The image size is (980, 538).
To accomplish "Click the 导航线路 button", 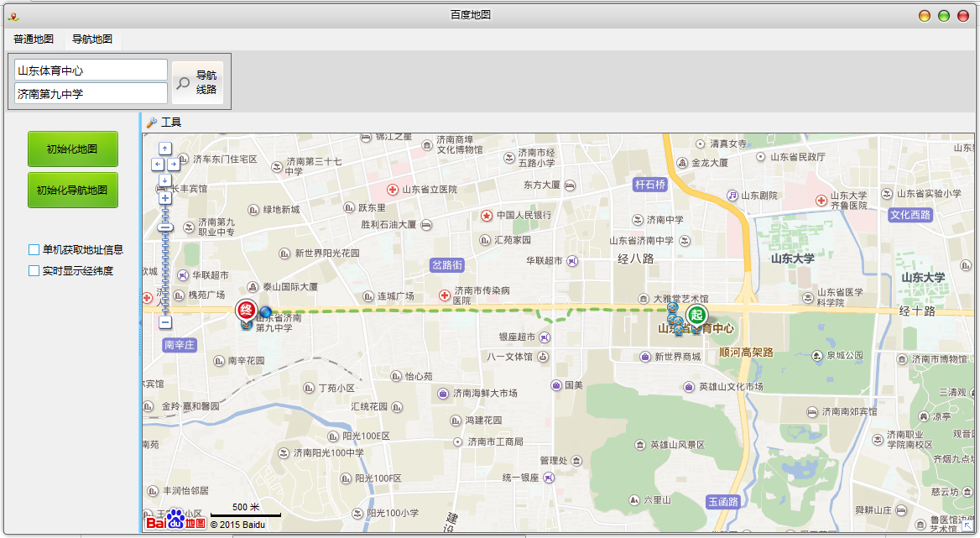I will click(197, 82).
